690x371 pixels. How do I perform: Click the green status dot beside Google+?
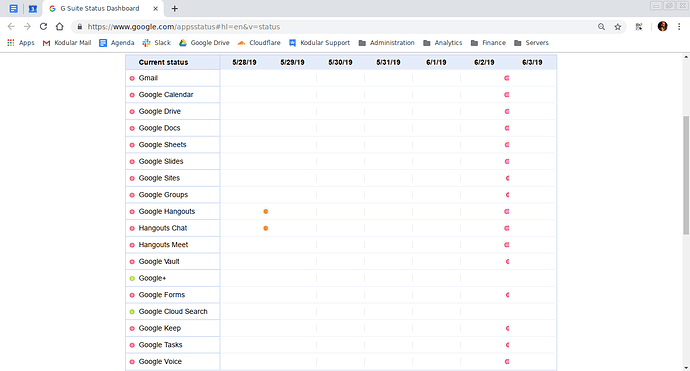tap(132, 279)
